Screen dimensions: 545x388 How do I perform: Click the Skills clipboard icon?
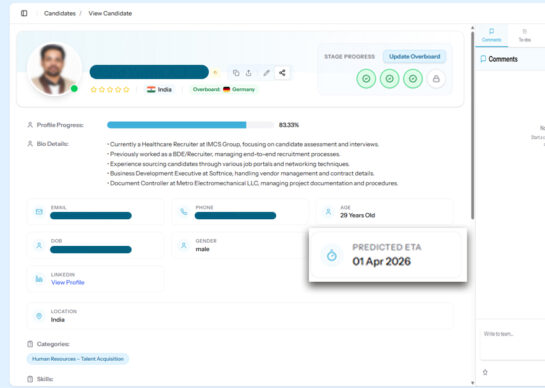coord(30,379)
